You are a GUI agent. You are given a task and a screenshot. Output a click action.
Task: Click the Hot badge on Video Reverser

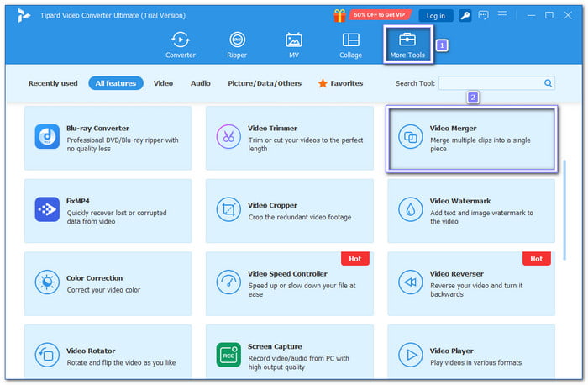pos(537,259)
